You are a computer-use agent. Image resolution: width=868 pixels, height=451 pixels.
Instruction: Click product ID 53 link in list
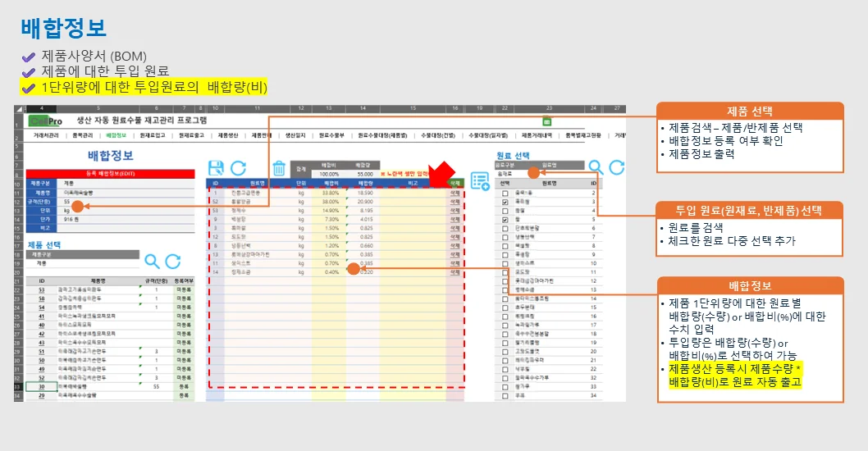click(x=41, y=289)
